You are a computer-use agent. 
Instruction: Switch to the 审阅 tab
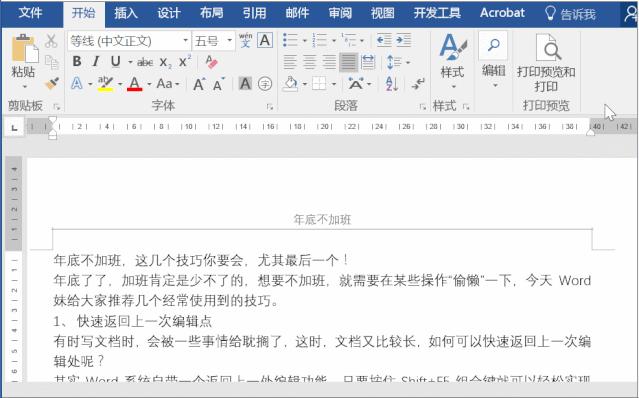340,13
